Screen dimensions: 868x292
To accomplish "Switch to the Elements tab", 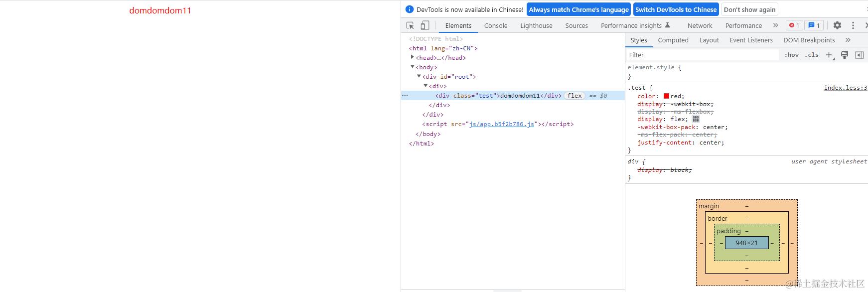I will click(458, 25).
